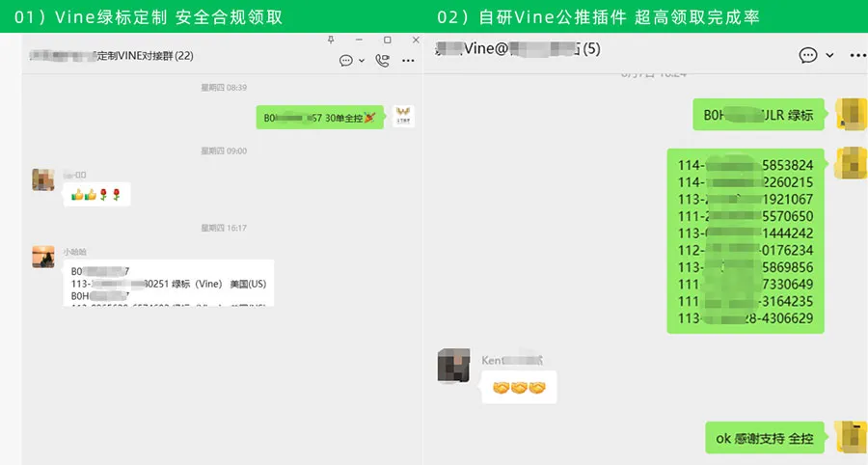868x465 pixels.
Task: Select order number ending 5570650
Action: (746, 216)
